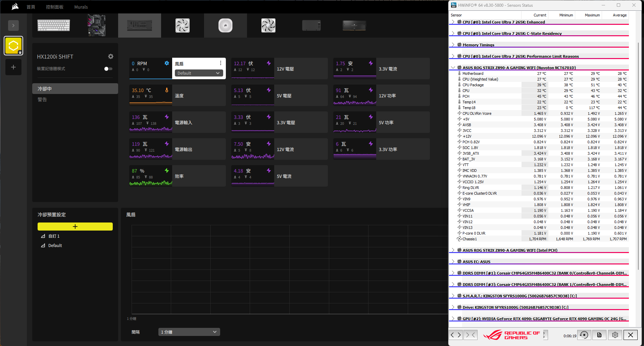Switch to the Murals tab

click(81, 7)
